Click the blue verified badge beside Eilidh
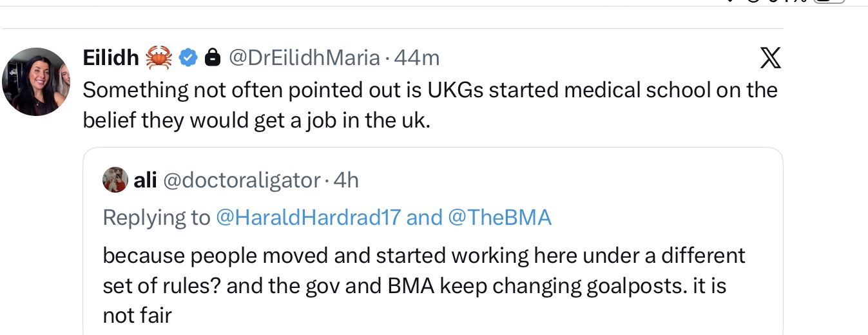868x335 pixels. coord(188,58)
